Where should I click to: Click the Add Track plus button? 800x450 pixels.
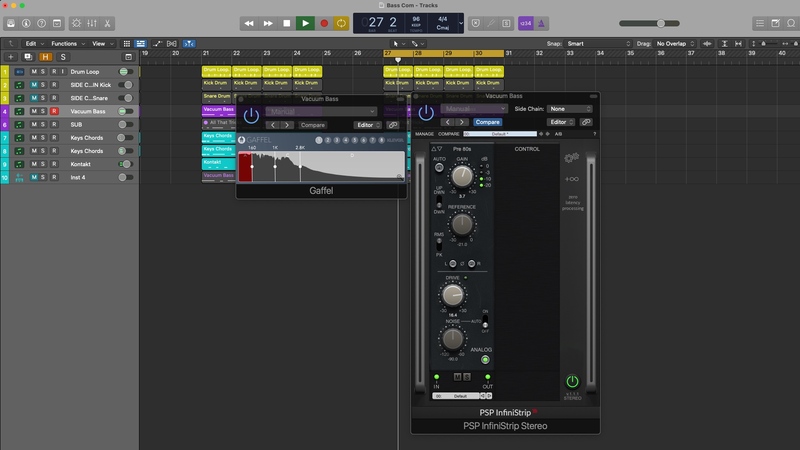pos(11,57)
